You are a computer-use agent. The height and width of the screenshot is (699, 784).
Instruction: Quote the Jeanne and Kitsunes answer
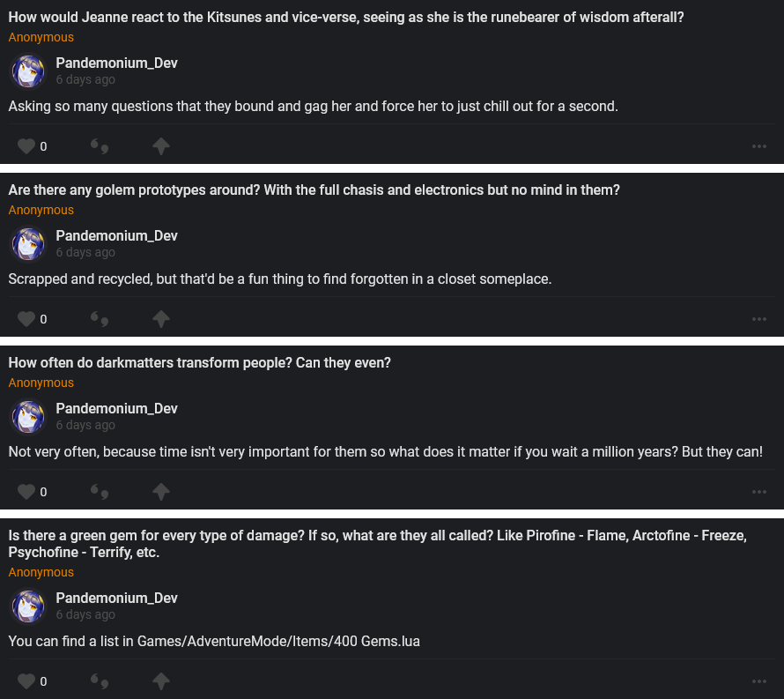100,146
